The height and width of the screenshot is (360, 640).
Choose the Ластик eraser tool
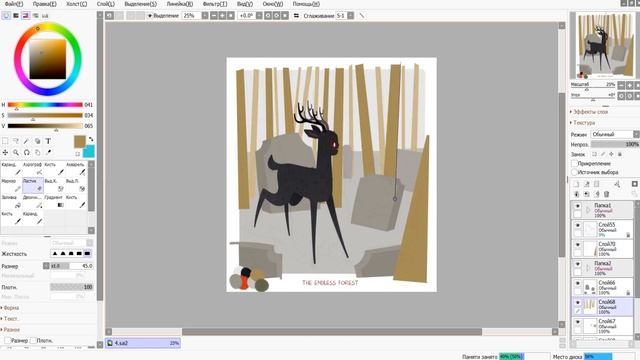(33, 185)
